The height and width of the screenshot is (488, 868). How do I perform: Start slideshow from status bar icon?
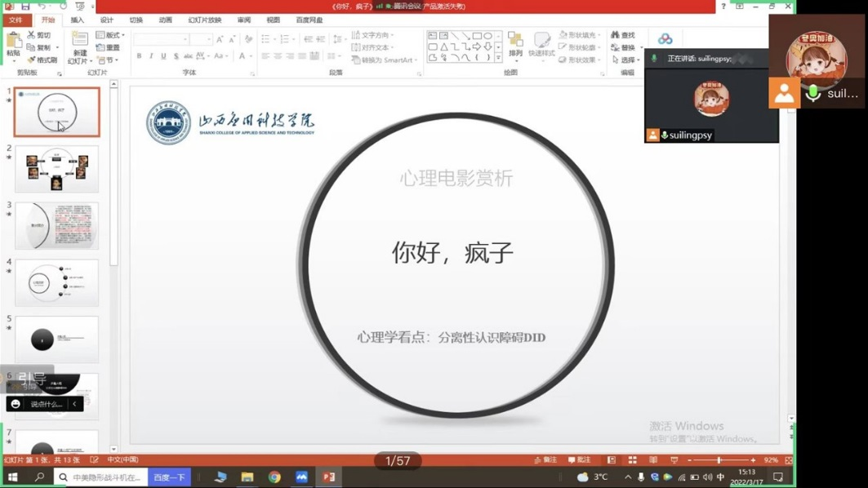tap(674, 460)
